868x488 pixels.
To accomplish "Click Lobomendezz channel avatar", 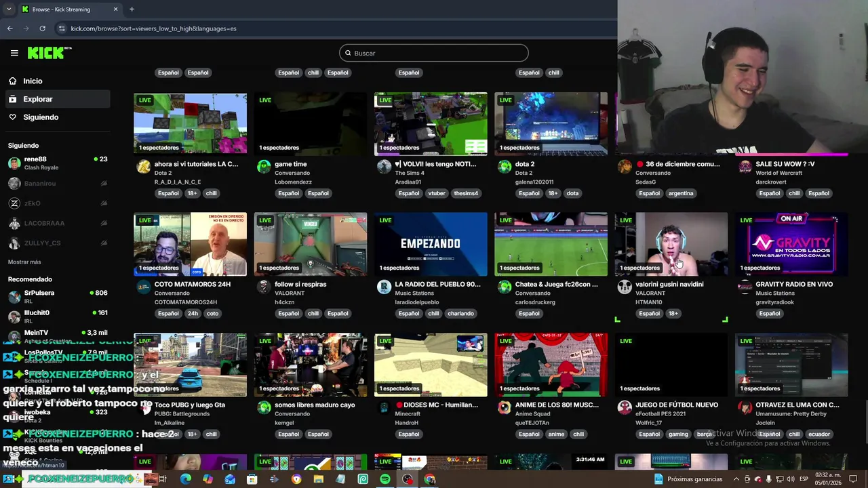I will pos(264,167).
